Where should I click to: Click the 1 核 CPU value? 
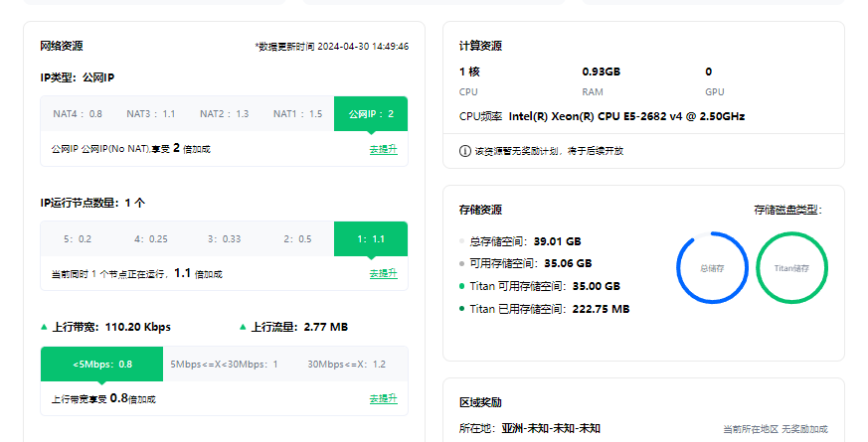469,72
